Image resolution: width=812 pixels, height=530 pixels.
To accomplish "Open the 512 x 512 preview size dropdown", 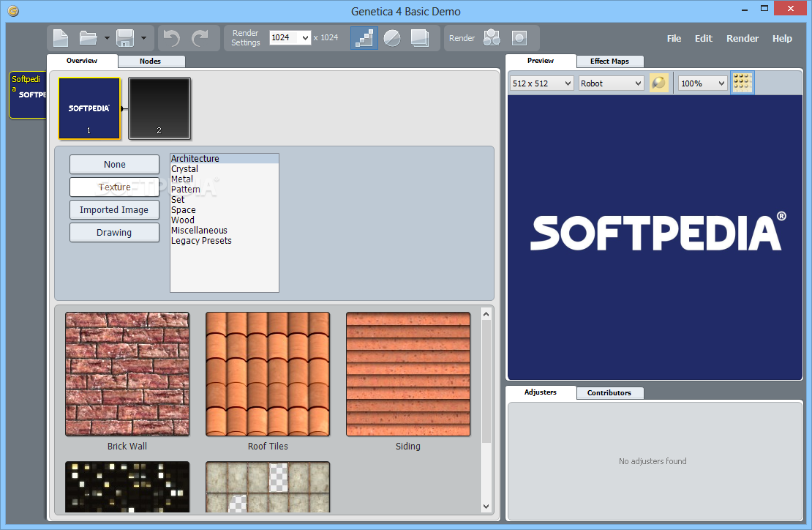I will (x=541, y=83).
